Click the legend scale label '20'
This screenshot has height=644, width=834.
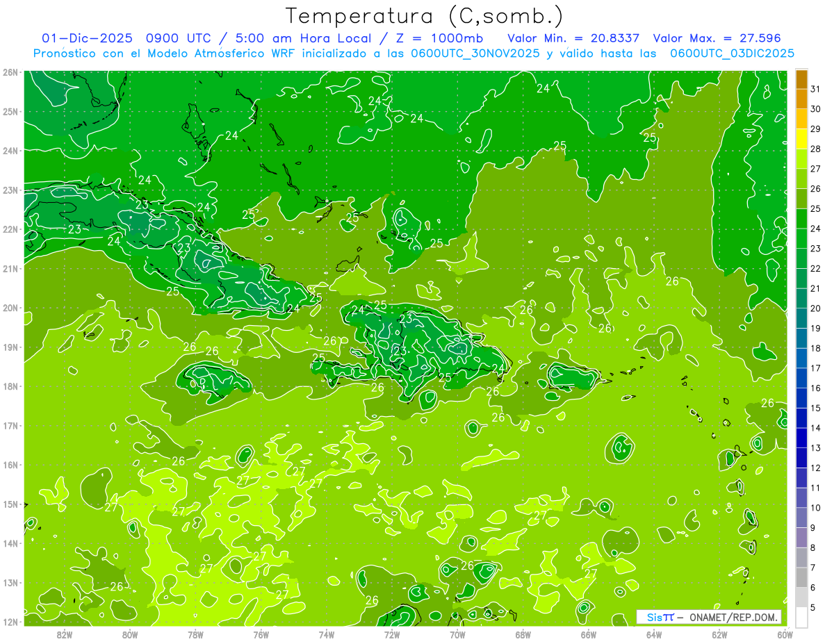816,308
